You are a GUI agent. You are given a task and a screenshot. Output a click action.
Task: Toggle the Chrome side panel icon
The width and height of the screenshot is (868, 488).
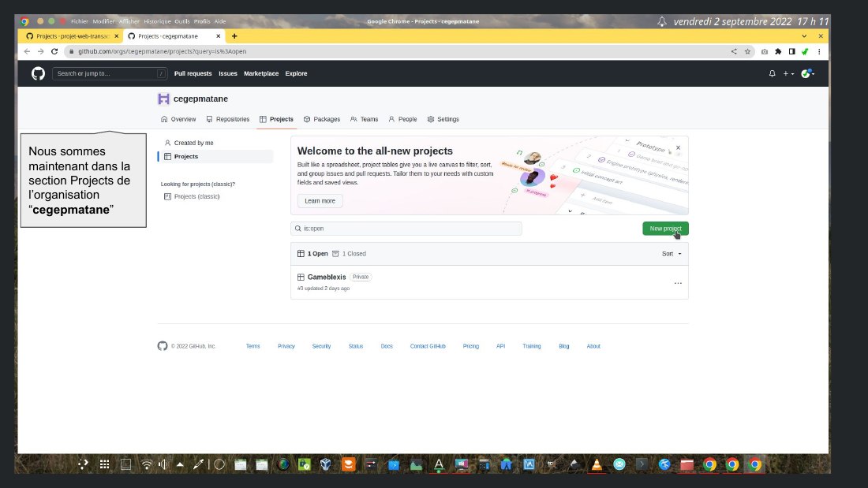(791, 51)
